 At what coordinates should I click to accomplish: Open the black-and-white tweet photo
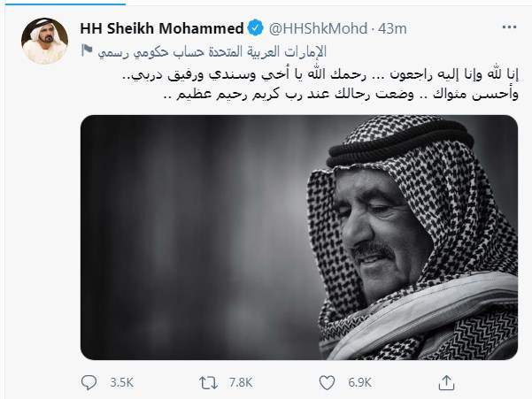(301, 237)
